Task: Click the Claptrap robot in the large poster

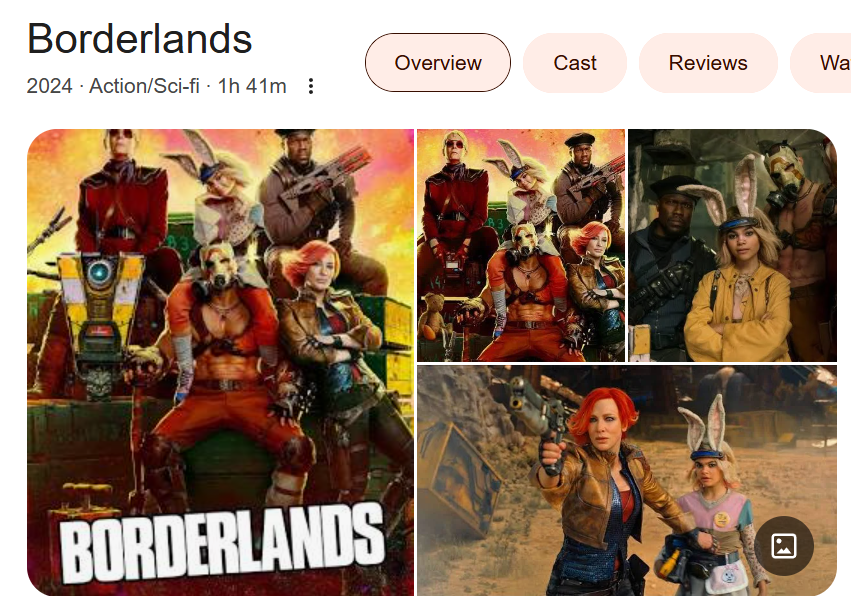Action: [x=99, y=326]
